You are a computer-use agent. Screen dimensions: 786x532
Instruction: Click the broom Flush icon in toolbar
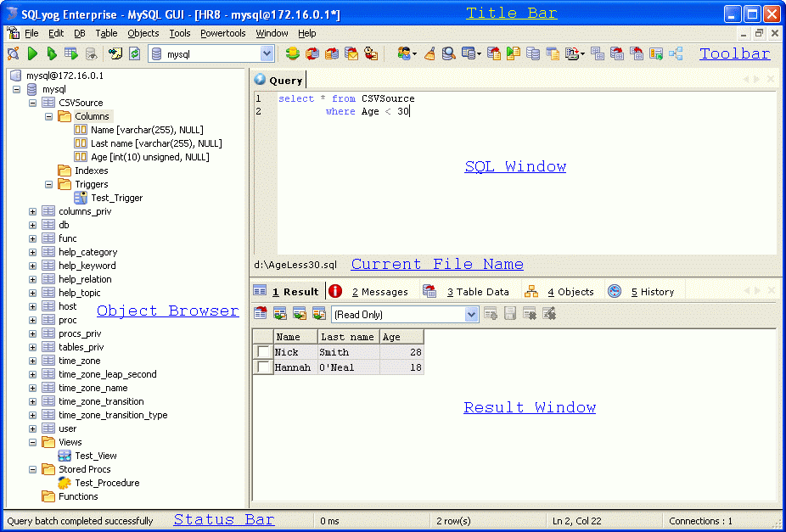[x=429, y=53]
